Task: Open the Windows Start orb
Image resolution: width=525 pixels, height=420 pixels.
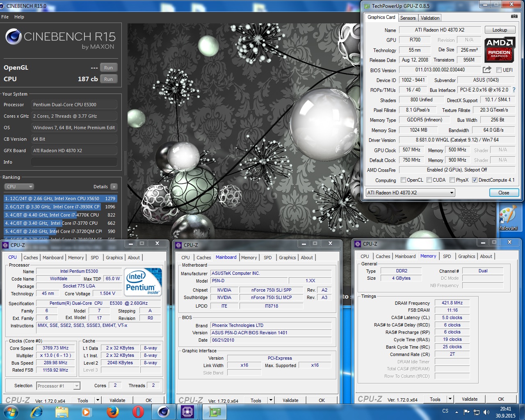Action: [10, 411]
